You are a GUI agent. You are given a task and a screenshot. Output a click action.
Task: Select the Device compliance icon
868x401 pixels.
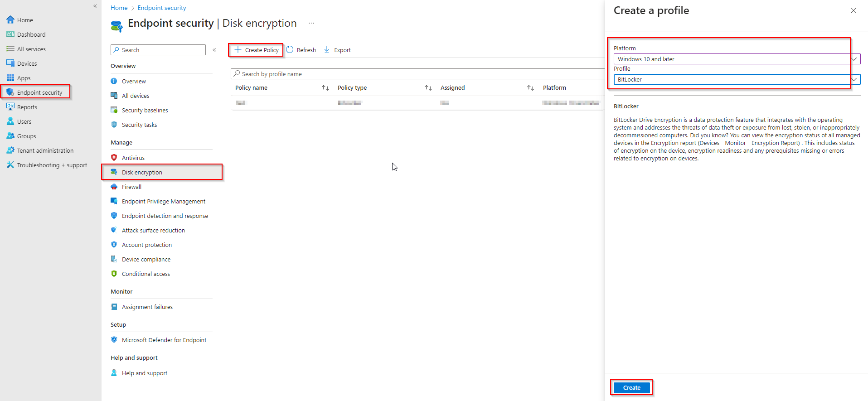point(114,259)
